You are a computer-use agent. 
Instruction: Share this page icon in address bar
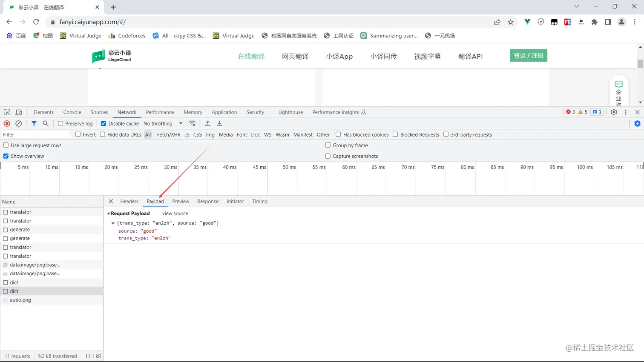tap(497, 22)
